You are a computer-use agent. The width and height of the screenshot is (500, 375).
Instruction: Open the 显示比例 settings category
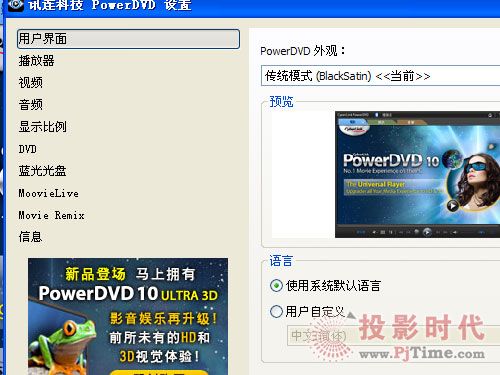click(x=43, y=127)
